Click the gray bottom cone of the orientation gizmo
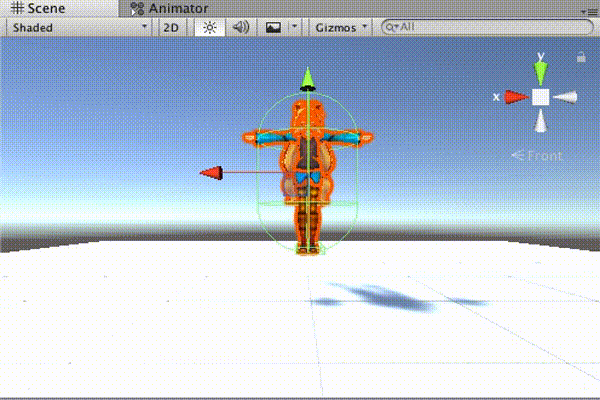 coord(540,121)
